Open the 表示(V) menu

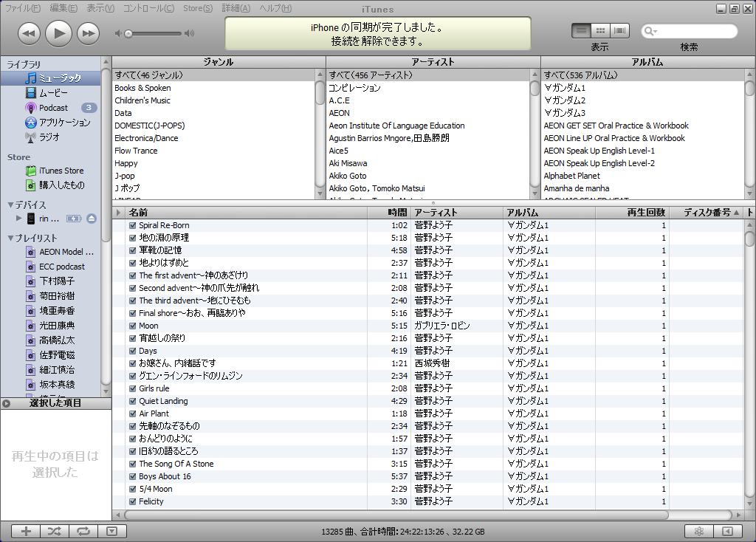pos(100,8)
